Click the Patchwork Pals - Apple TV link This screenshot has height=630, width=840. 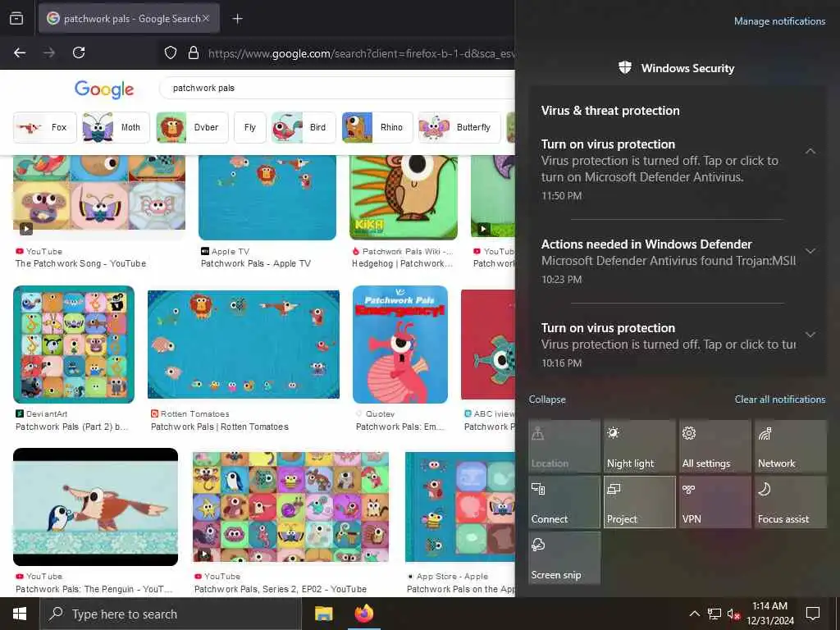(x=256, y=263)
